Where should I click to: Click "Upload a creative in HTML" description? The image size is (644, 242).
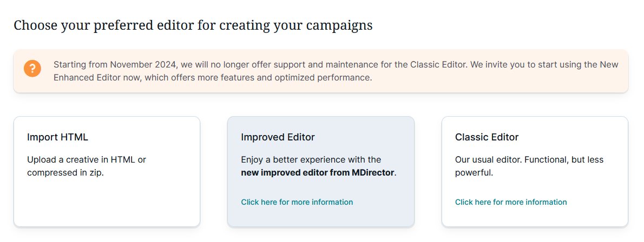point(87,160)
